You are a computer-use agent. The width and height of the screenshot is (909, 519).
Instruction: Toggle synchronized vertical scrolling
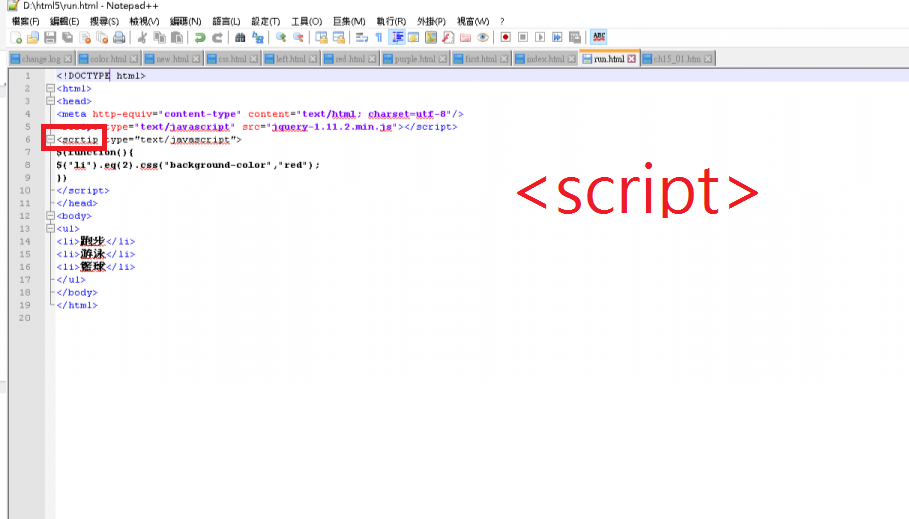point(322,38)
